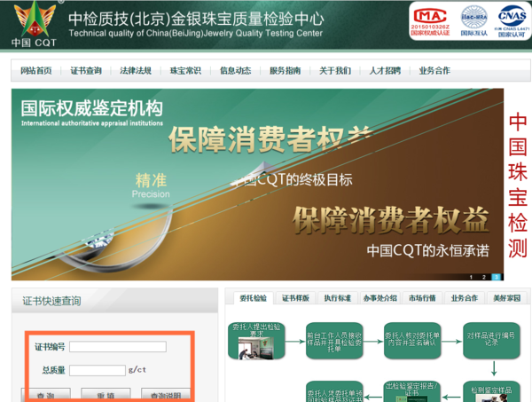The width and height of the screenshot is (532, 402).
Task: Click the China CQT logo
Action: pos(35,24)
